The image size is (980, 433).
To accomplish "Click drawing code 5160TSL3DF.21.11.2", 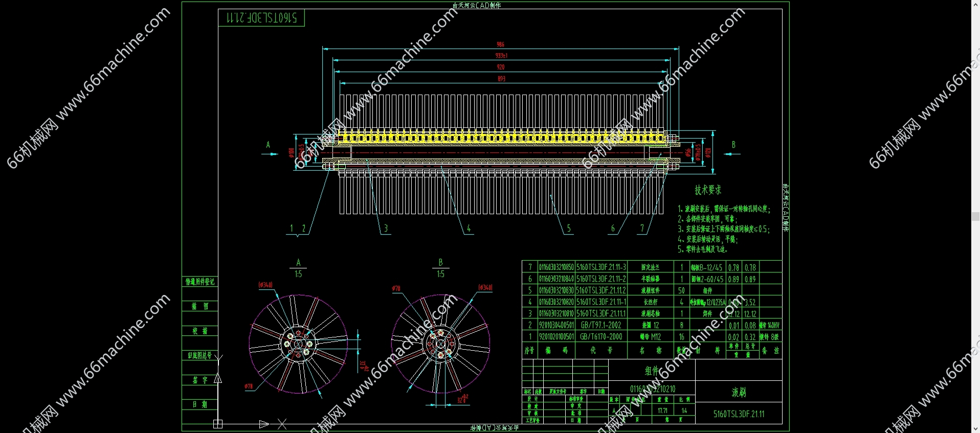I will coord(601,290).
